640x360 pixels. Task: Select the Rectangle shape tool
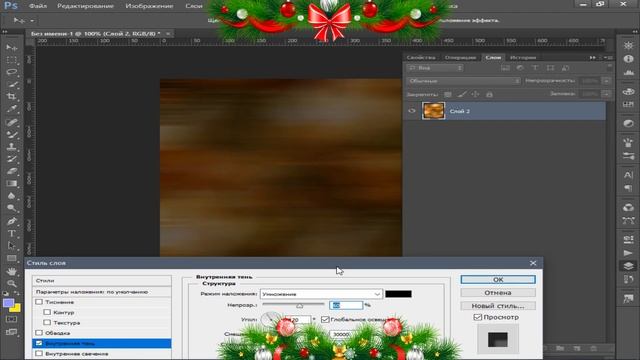point(11,258)
